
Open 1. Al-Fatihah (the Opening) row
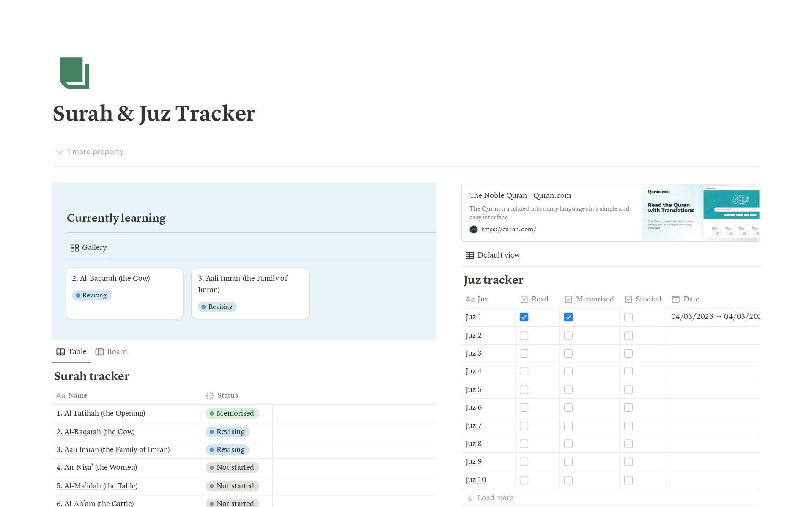pyautogui.click(x=101, y=414)
